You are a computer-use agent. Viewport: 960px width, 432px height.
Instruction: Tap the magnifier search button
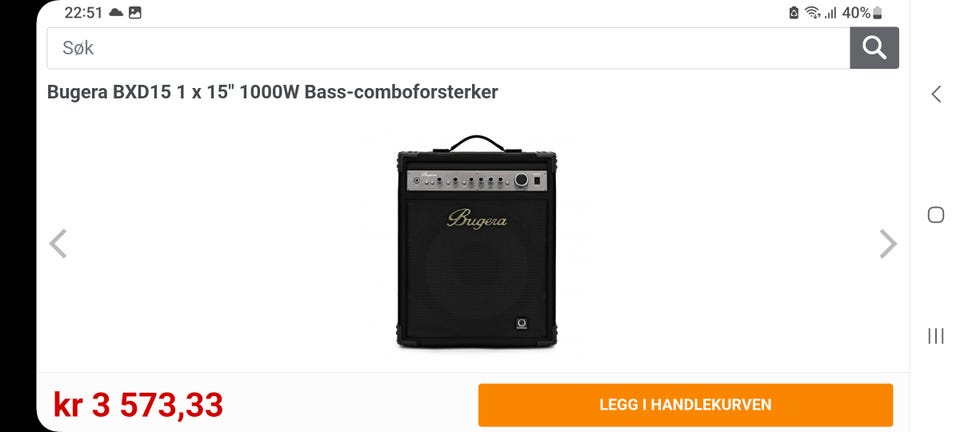click(x=874, y=48)
